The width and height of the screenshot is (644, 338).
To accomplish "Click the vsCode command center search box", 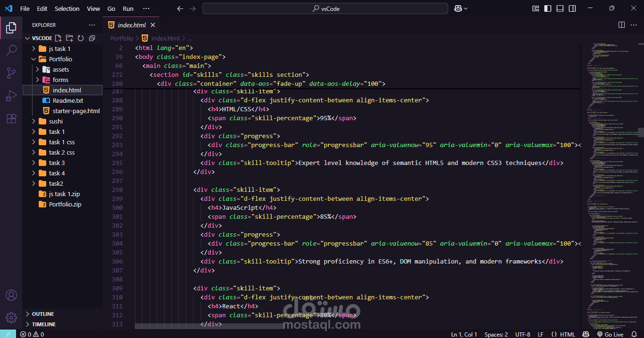I will 325,8.
